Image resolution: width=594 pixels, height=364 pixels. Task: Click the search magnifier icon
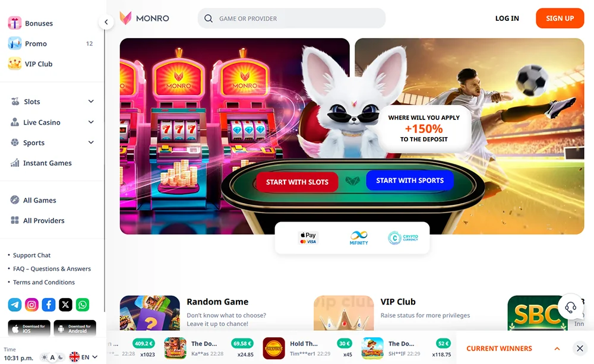tap(208, 18)
